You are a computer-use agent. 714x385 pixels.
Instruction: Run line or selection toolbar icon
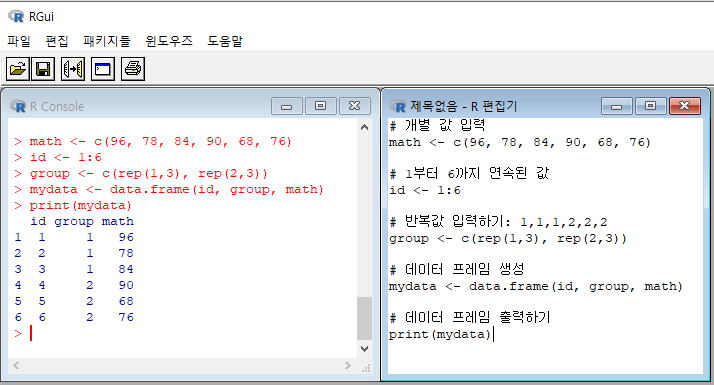coord(73,69)
